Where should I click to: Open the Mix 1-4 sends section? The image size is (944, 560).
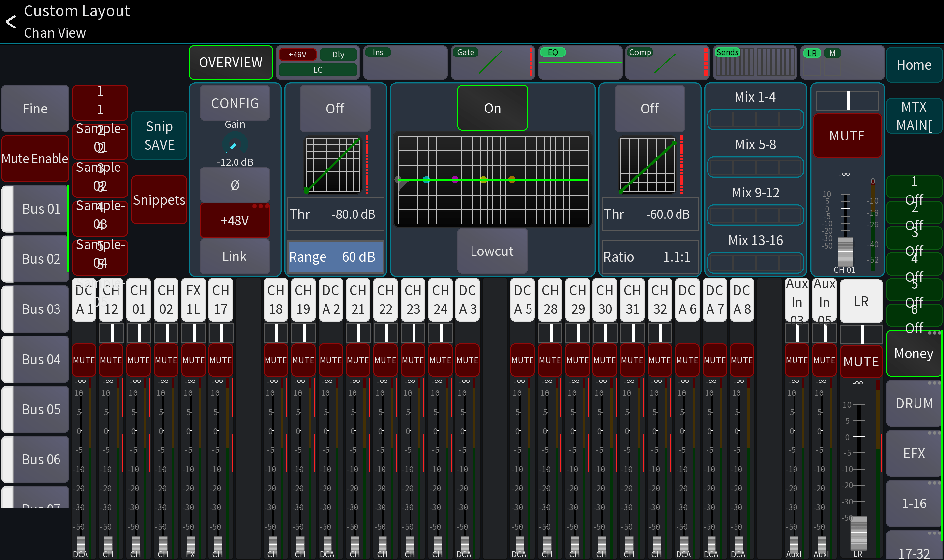pyautogui.click(x=755, y=97)
